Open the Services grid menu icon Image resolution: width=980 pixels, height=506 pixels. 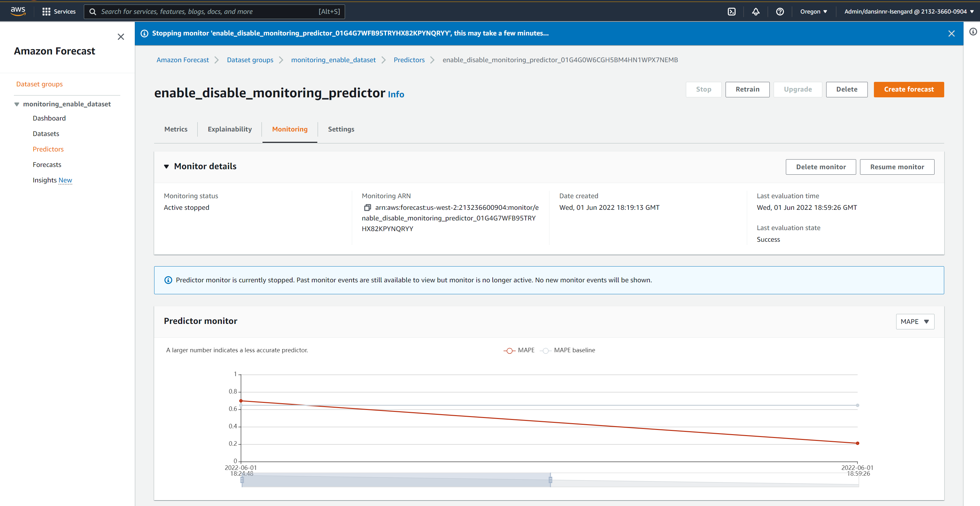46,12
